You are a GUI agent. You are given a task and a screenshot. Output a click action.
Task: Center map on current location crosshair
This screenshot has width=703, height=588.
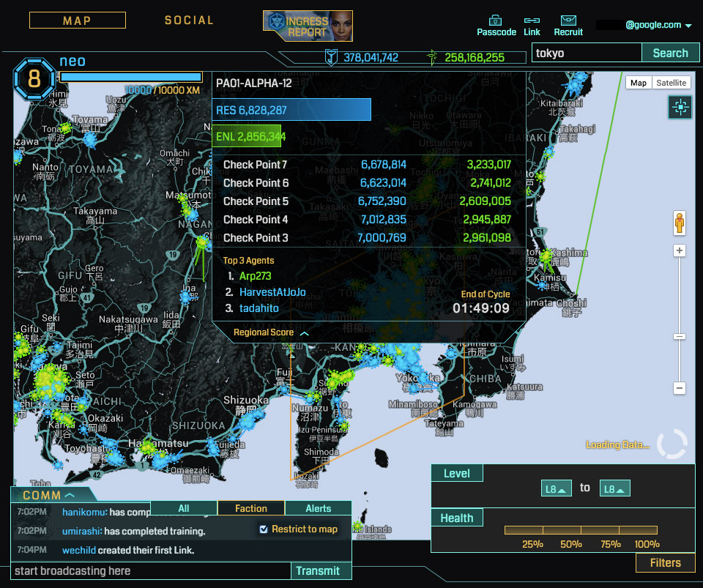pyautogui.click(x=680, y=107)
